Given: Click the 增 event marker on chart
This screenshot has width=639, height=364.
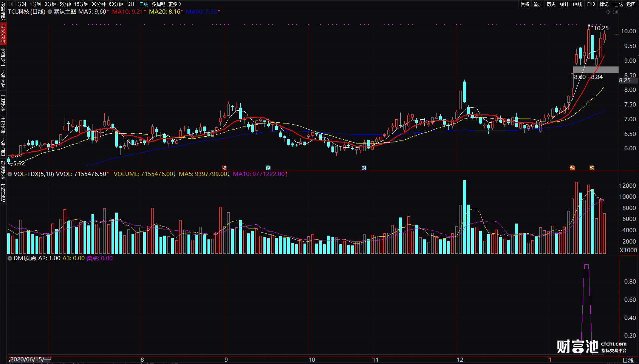Looking at the screenshot, I should [224, 168].
